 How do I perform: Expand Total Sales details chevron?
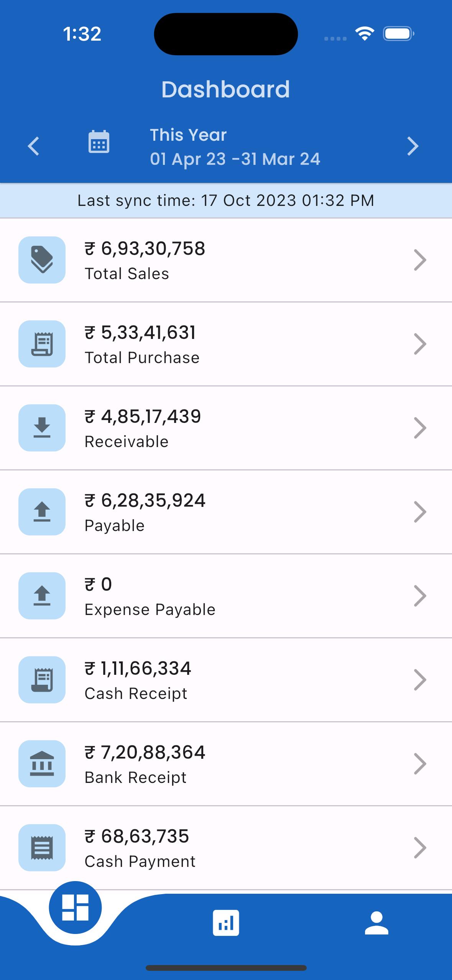[420, 260]
